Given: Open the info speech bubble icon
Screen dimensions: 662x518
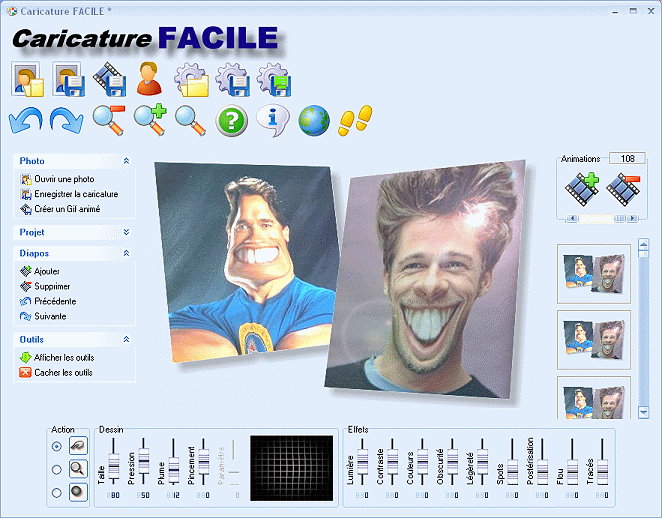Looking at the screenshot, I should tap(273, 121).
